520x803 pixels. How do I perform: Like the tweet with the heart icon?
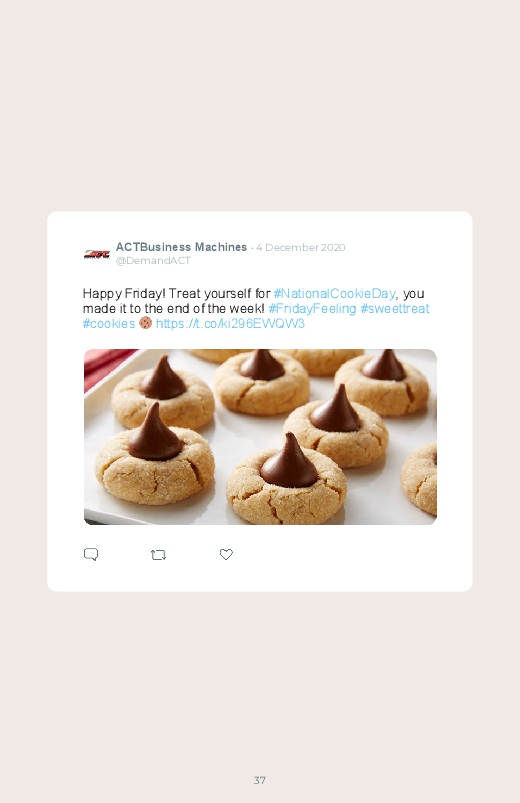pyautogui.click(x=226, y=554)
